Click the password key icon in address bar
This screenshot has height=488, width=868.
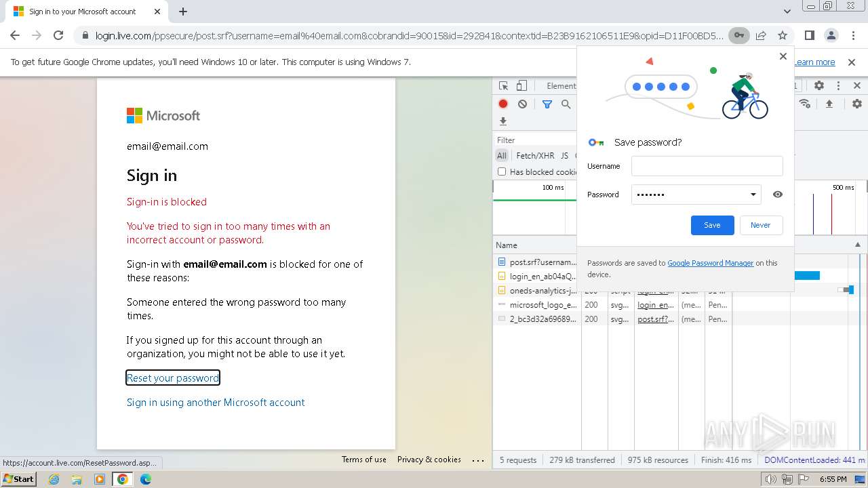click(x=738, y=35)
